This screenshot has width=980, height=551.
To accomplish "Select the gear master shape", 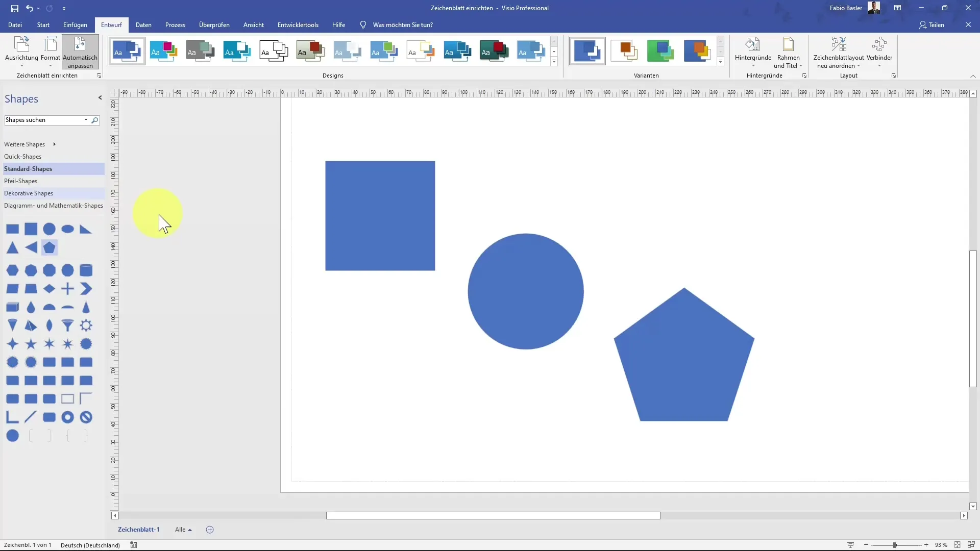I will [x=86, y=325].
